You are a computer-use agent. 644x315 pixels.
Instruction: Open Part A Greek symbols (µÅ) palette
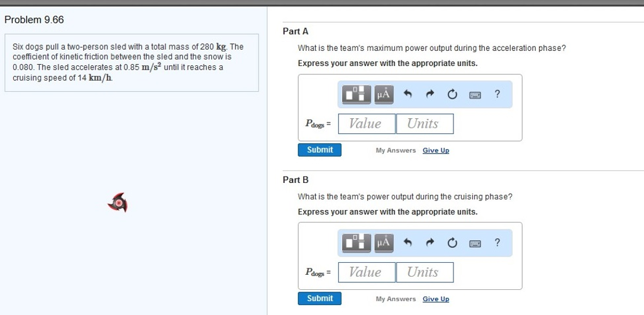[383, 94]
